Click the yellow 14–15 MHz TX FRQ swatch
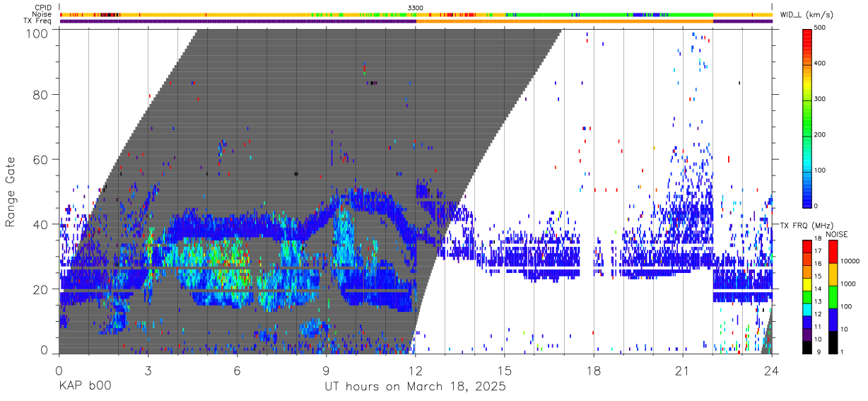The height and width of the screenshot is (401, 868). click(807, 284)
